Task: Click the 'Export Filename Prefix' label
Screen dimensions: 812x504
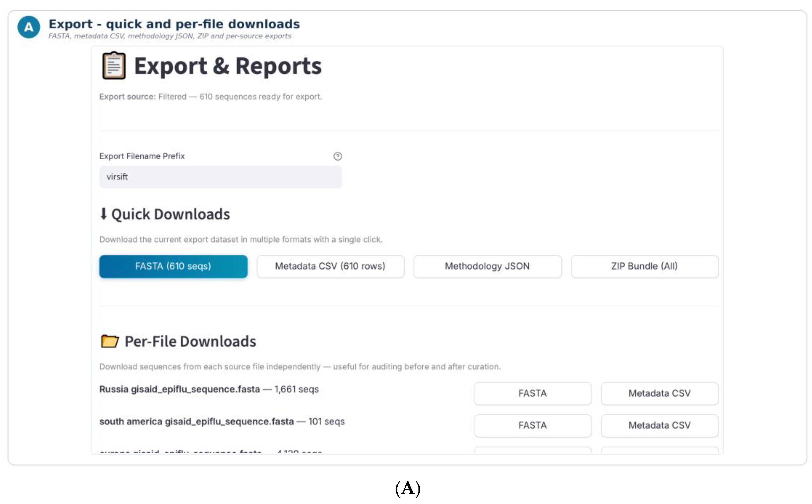Action: click(142, 156)
